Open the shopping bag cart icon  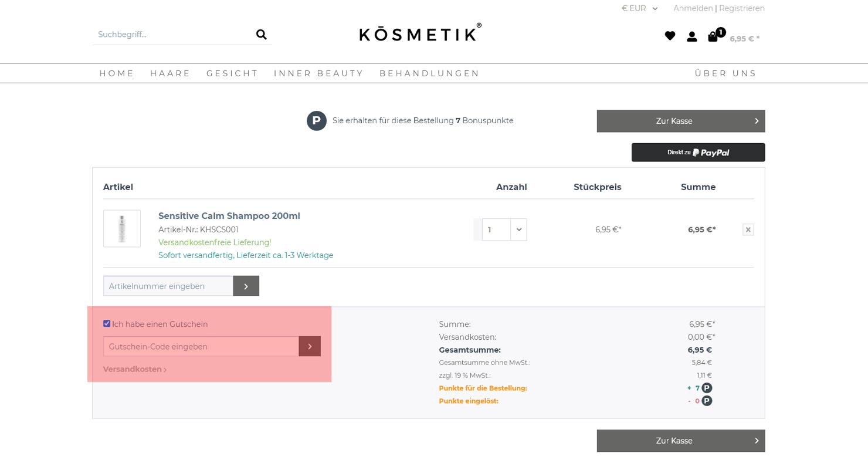click(x=713, y=36)
